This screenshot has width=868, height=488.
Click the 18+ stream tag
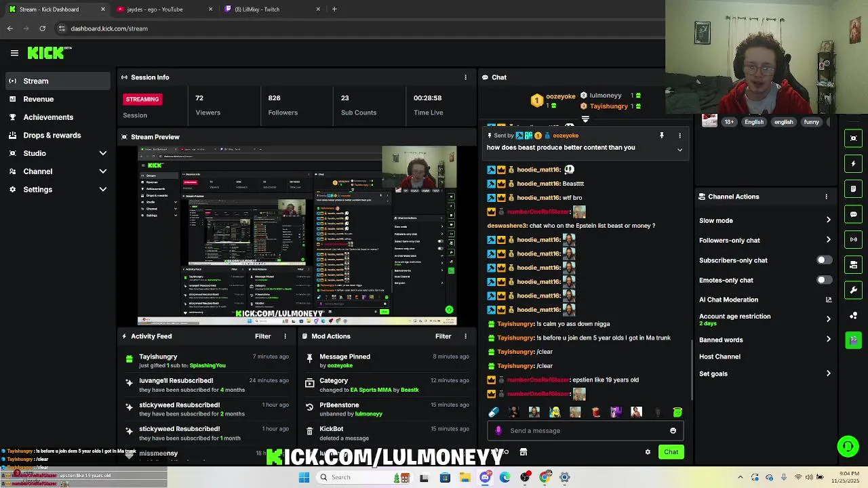tap(729, 122)
